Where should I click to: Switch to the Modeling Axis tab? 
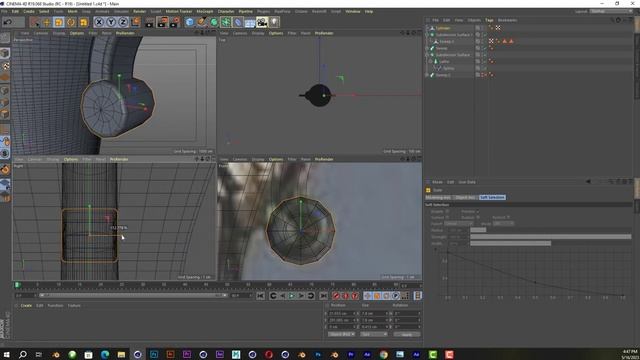tap(438, 198)
